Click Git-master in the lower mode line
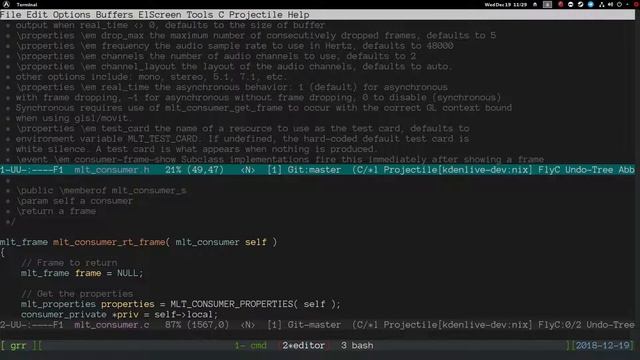The image size is (640, 360). (x=314, y=325)
